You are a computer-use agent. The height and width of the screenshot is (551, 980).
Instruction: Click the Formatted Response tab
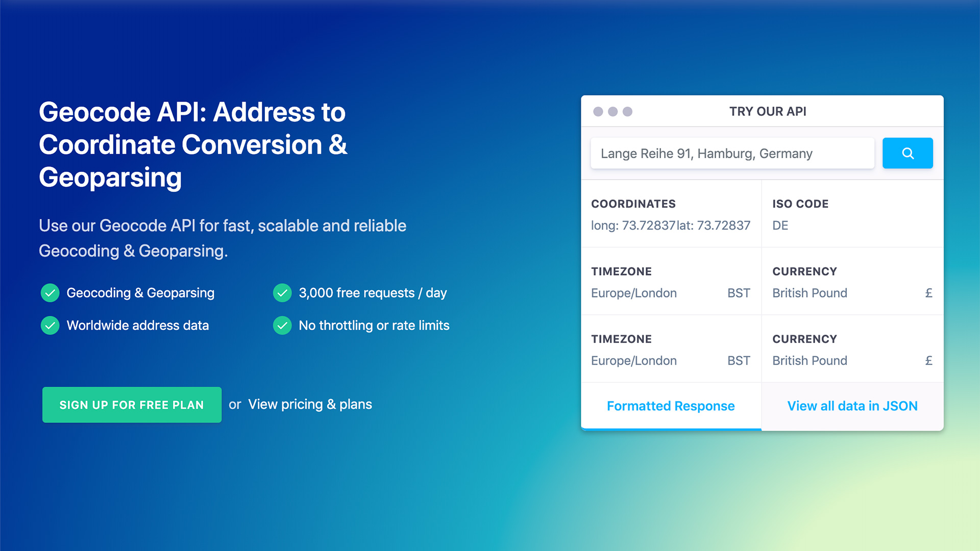pos(670,405)
